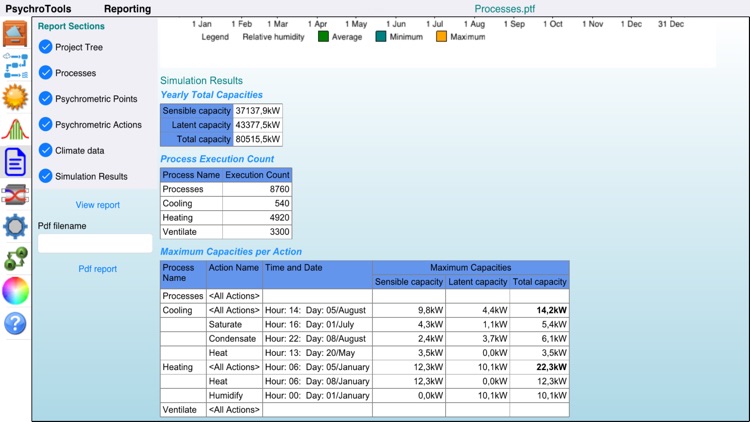Open the bell curve distribution icon
The width and height of the screenshot is (750, 422).
point(15,130)
